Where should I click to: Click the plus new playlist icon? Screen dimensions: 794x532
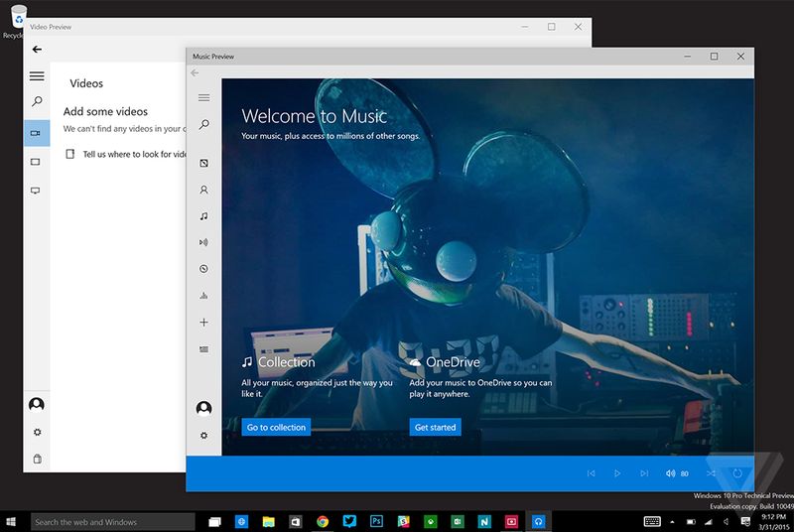point(204,323)
